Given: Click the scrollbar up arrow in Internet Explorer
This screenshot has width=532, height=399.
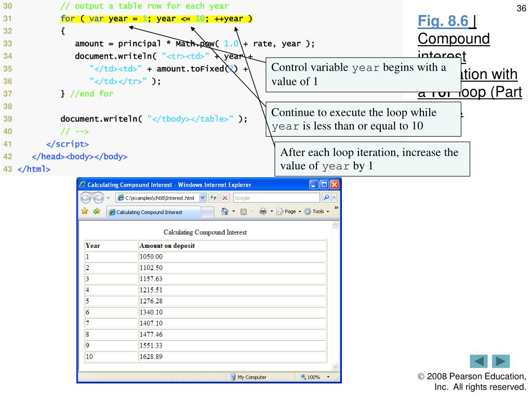Looking at the screenshot, I should pyautogui.click(x=336, y=225).
